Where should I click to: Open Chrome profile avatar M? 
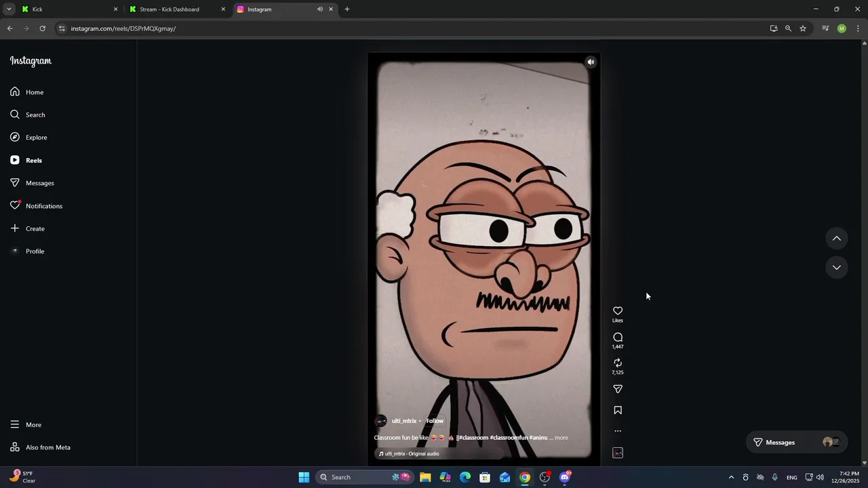842,28
